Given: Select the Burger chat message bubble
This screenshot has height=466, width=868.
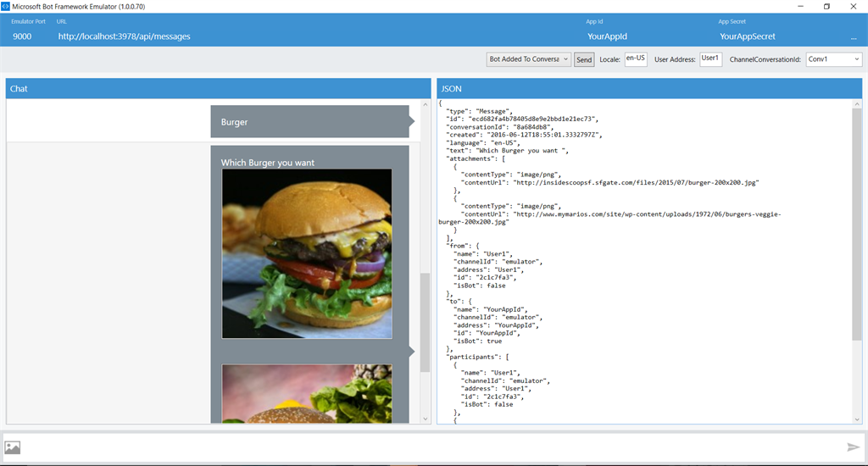Looking at the screenshot, I should 310,122.
